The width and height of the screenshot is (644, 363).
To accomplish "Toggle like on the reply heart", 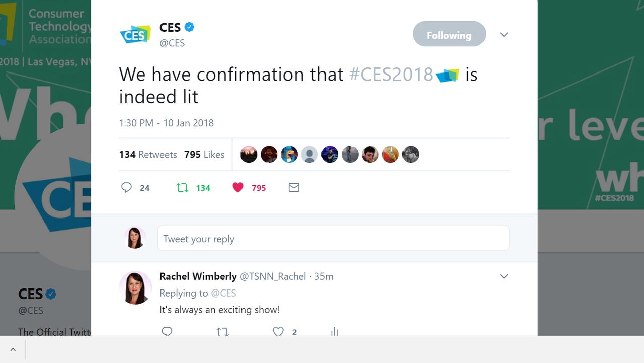I will click(x=278, y=331).
